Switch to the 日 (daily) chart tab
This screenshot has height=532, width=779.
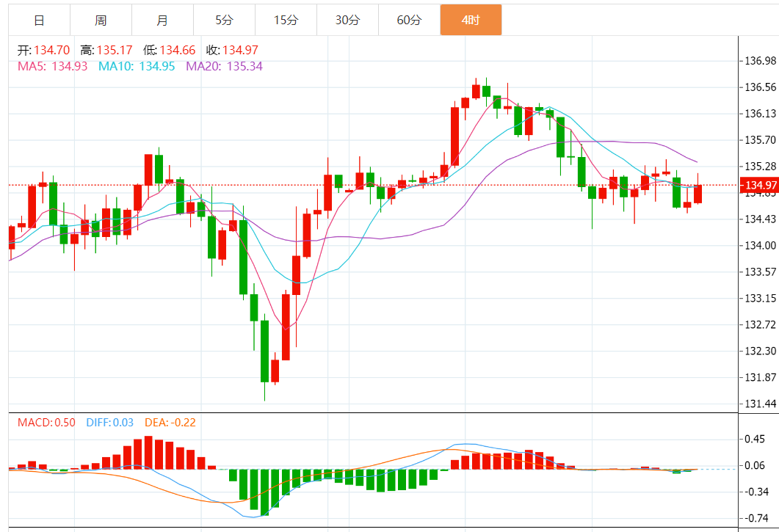(39, 20)
